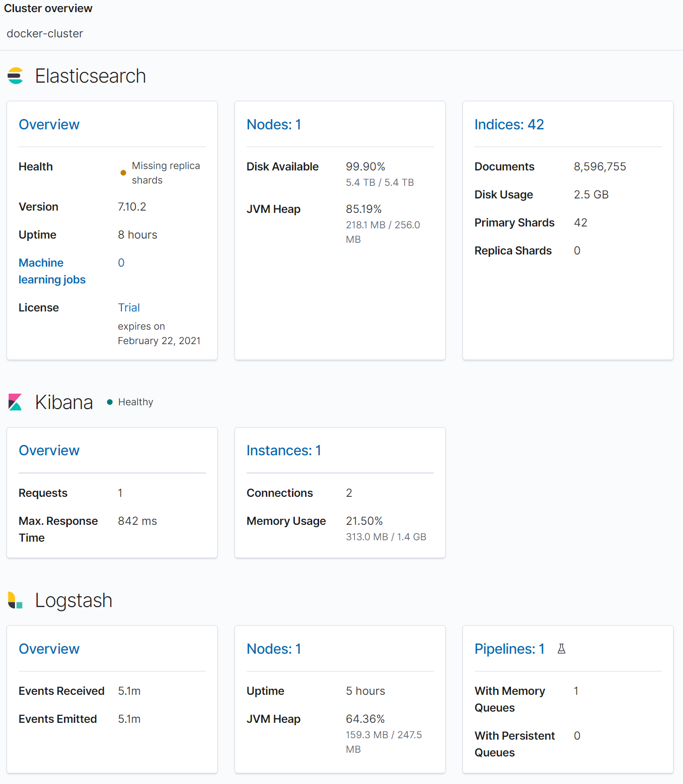This screenshot has height=784, width=683.
Task: Click the Cluster overview title
Action: [48, 8]
